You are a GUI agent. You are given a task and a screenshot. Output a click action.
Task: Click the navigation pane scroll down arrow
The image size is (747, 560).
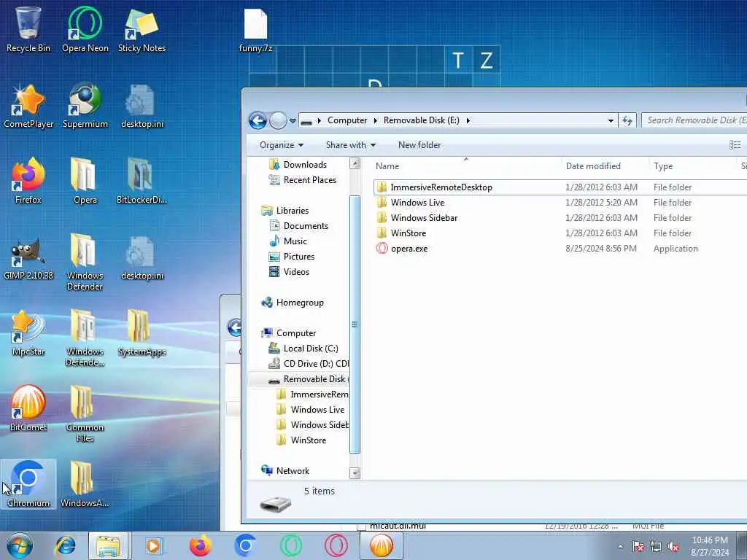coord(355,473)
